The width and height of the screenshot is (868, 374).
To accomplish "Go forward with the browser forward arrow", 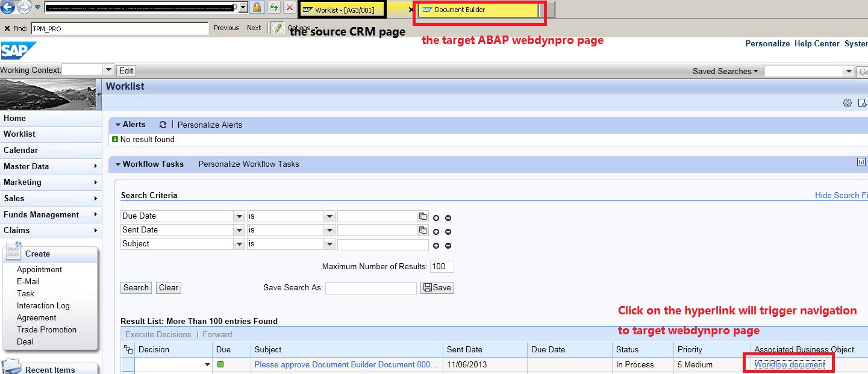I will pos(23,7).
